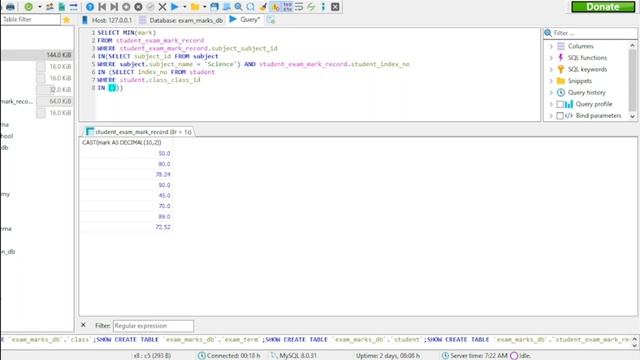
Task: Click the magnifier find text icon
Action: pos(238,7)
